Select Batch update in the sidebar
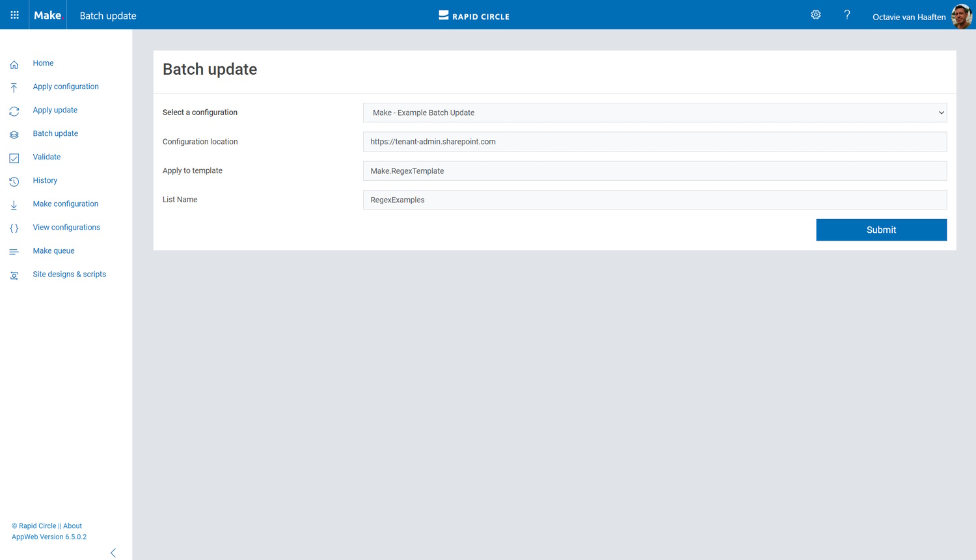 [55, 133]
